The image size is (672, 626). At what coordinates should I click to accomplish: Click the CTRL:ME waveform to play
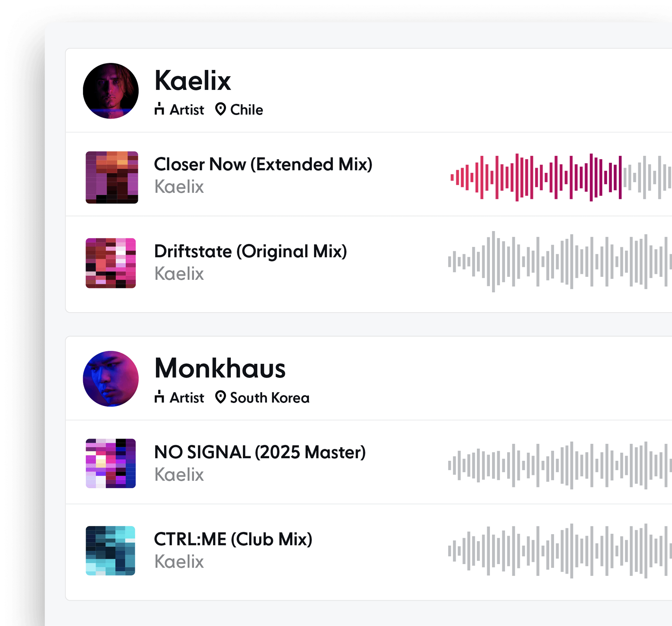pyautogui.click(x=560, y=551)
